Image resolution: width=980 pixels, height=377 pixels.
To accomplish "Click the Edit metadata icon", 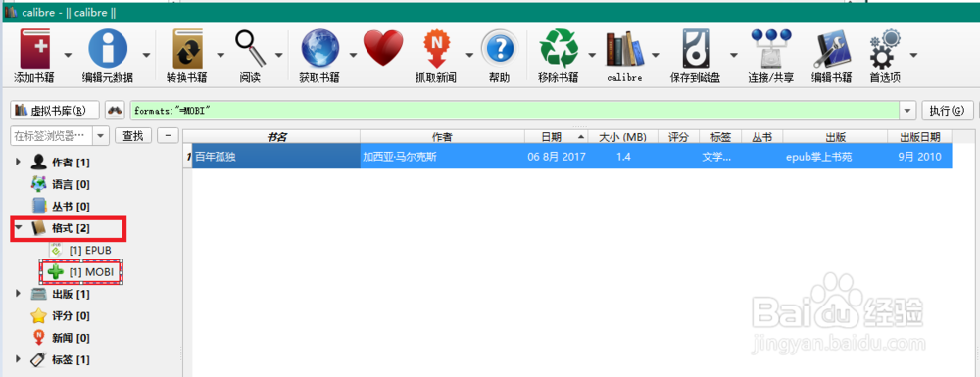I will tap(108, 49).
